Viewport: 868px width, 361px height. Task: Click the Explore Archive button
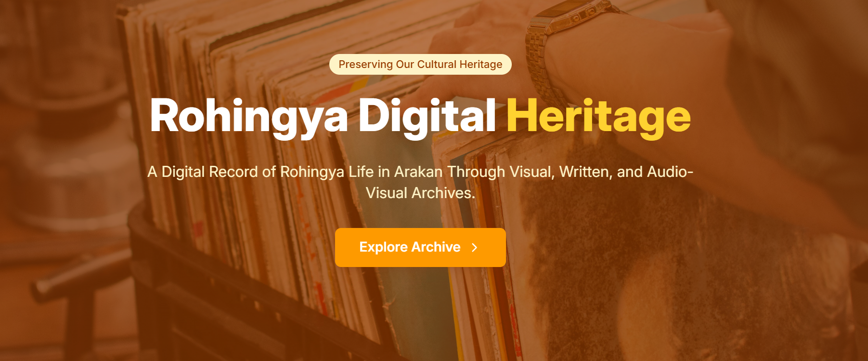(420, 247)
